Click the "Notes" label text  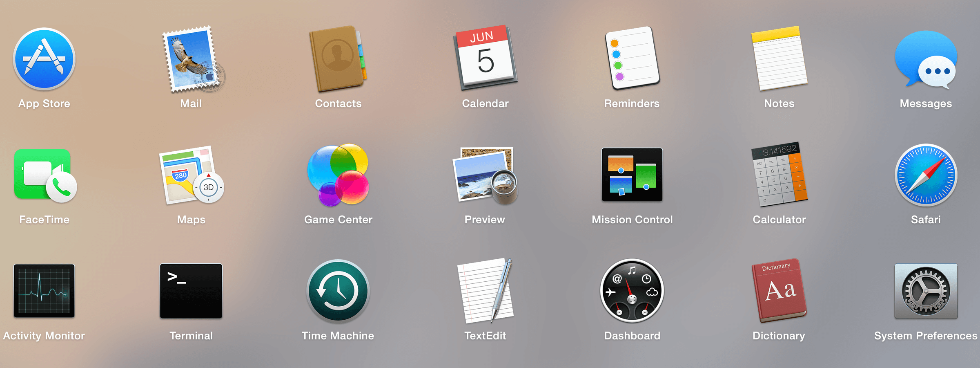pos(779,103)
